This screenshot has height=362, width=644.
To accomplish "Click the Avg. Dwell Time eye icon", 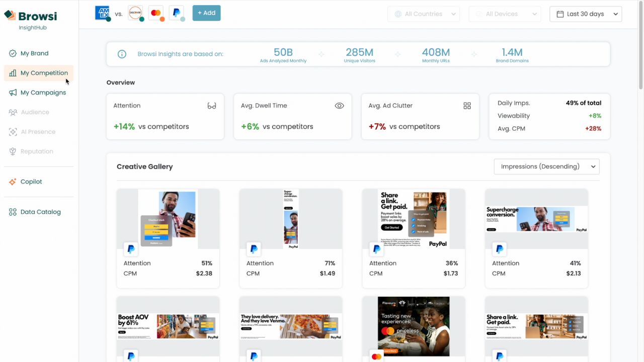I will pyautogui.click(x=340, y=106).
